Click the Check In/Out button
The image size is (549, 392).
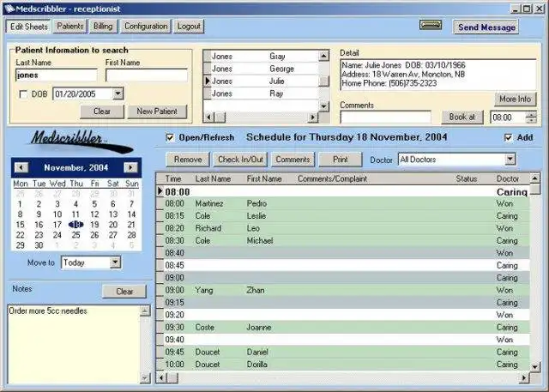[240, 160]
